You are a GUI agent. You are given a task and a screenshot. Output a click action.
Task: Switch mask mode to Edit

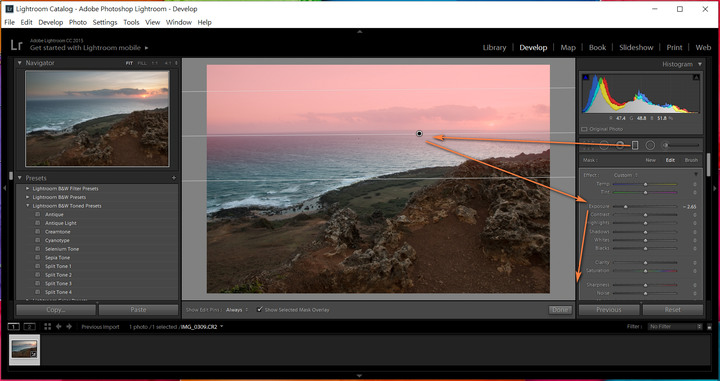point(670,160)
